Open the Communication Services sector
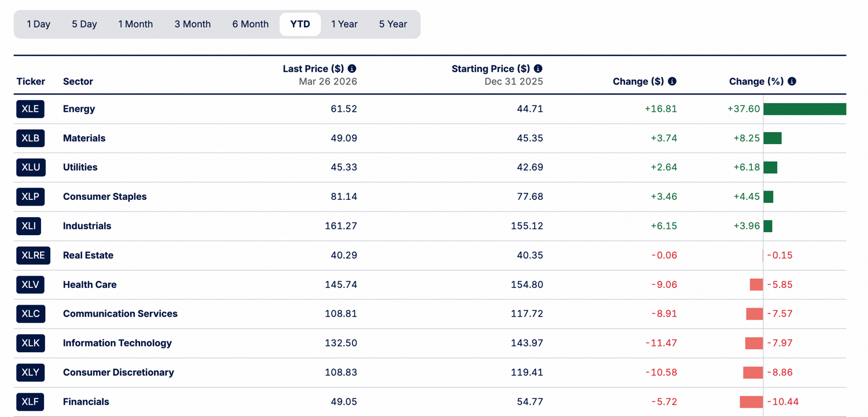The width and height of the screenshot is (868, 417). click(120, 314)
